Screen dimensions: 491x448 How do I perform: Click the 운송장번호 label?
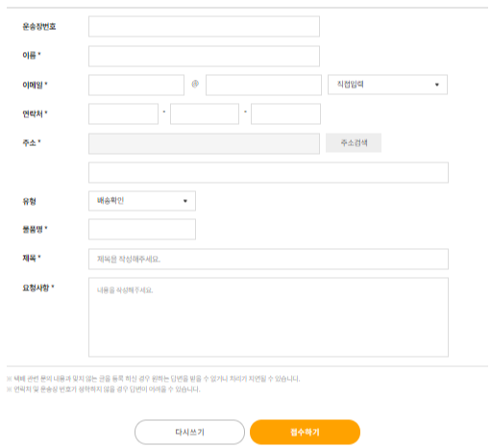[39, 26]
